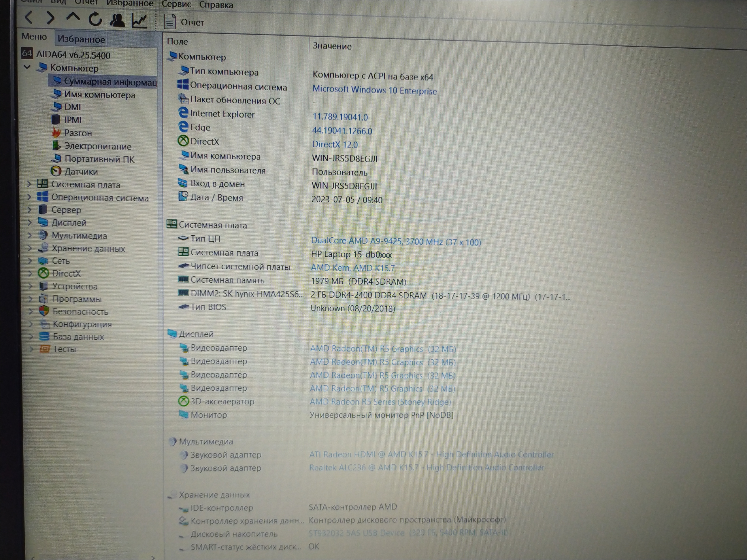Select the HP Laptop 15-db0xxx value
This screenshot has height=560, width=747.
[351, 254]
